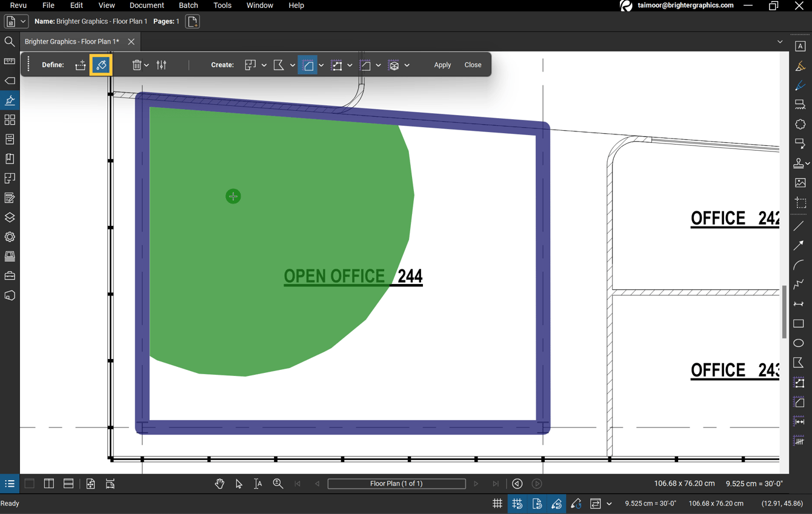Select the Measure ruler tool in the sidebar
The image size is (812, 514).
(10, 61)
